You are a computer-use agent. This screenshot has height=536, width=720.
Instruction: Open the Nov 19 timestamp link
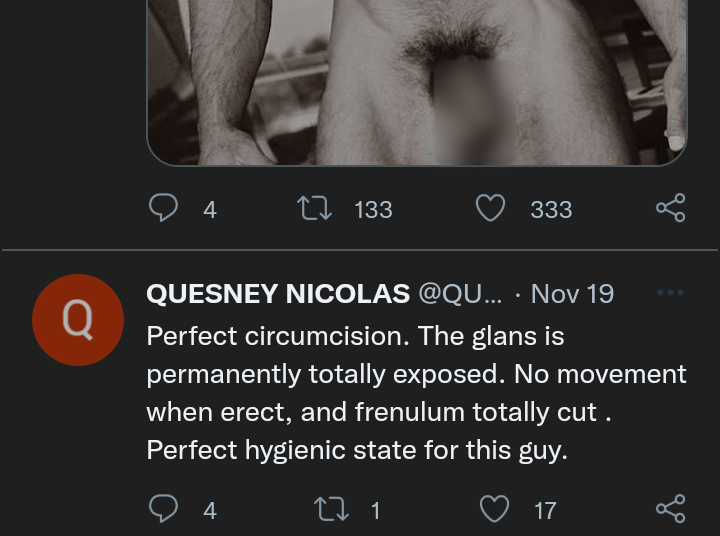coord(572,294)
